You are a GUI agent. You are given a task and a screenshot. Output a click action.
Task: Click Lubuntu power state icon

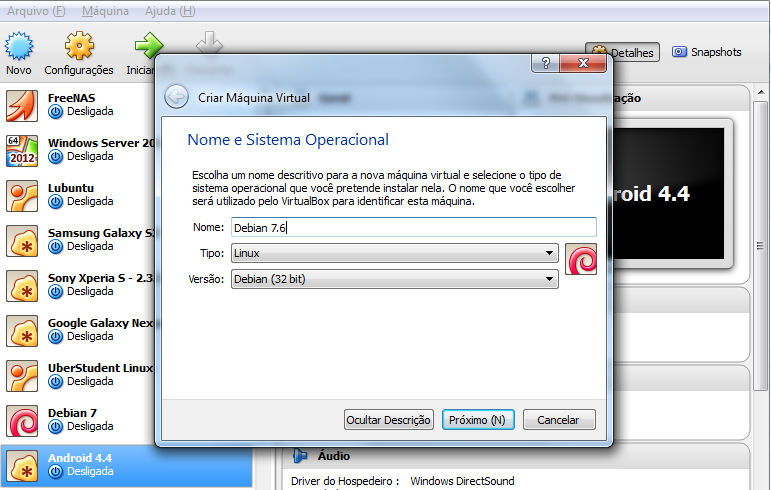pyautogui.click(x=56, y=202)
